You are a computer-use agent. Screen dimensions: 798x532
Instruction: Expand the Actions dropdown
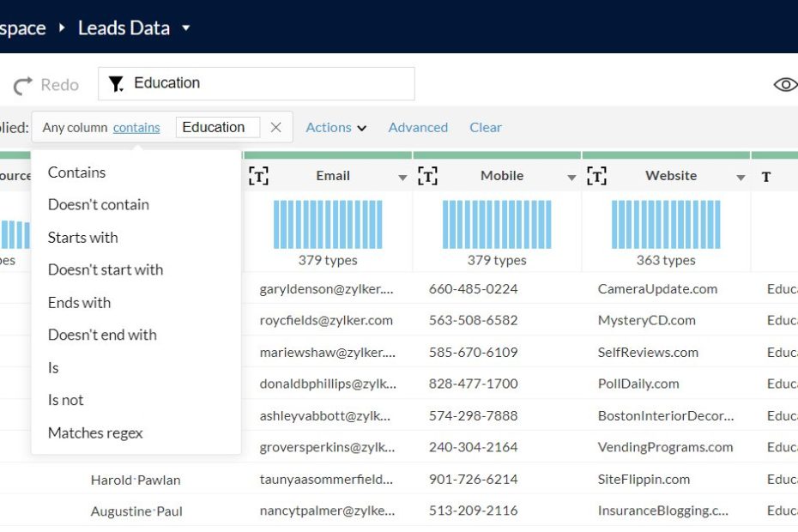coord(336,127)
